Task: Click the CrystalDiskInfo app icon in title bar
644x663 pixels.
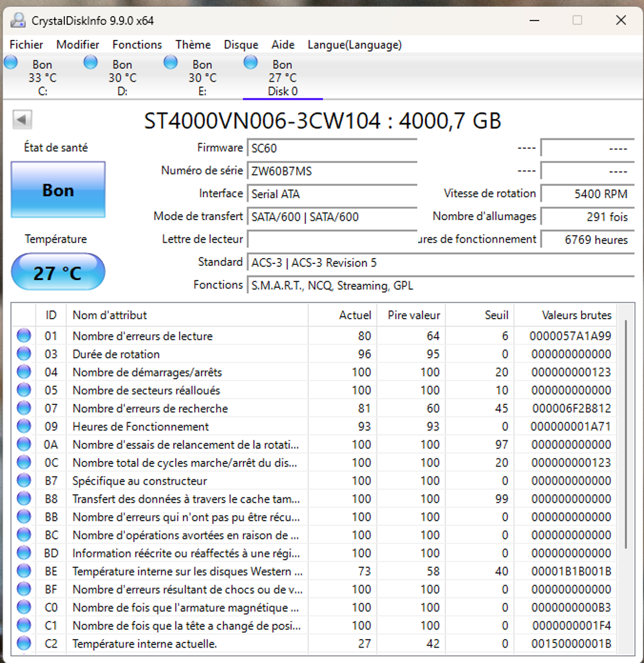Action: pyautogui.click(x=18, y=21)
